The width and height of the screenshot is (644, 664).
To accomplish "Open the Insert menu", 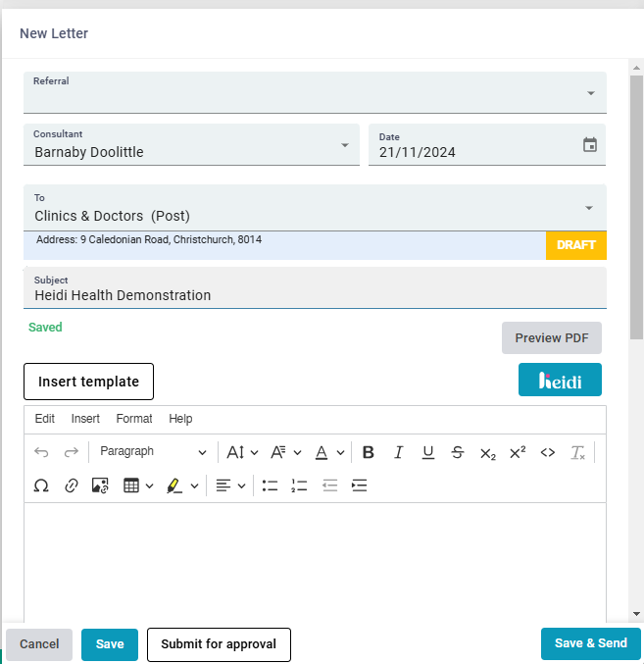I will (85, 419).
